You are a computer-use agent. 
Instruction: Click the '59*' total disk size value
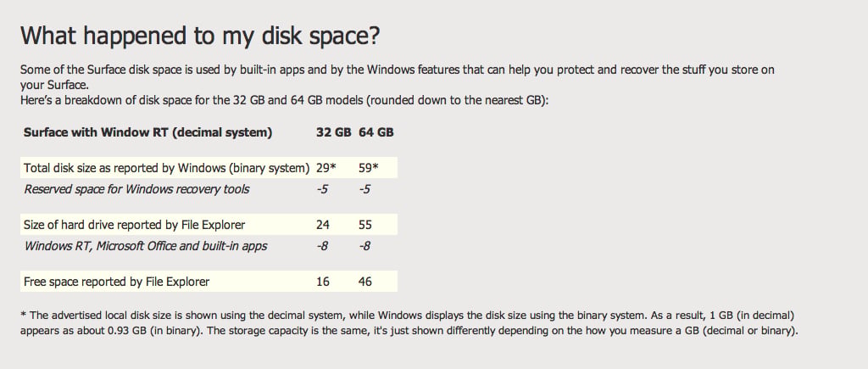pos(368,168)
